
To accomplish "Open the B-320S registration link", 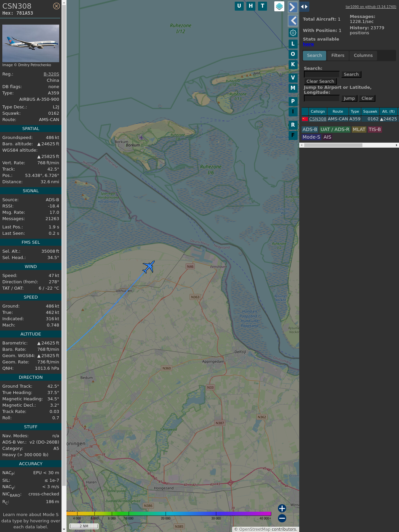I will 51,74.
